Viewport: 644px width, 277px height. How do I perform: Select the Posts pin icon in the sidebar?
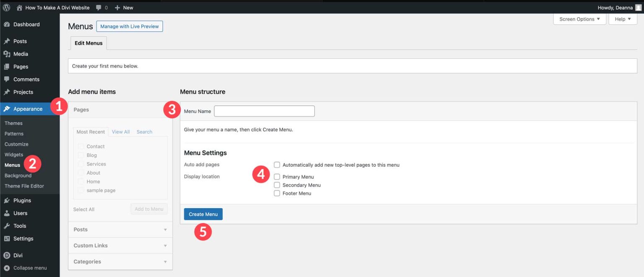[x=6, y=41]
